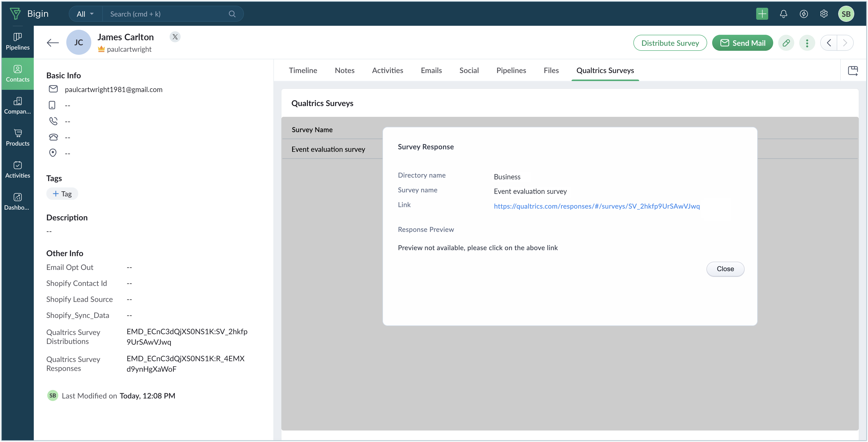Close the Survey Response dialog
The width and height of the screenshot is (868, 442).
tap(725, 269)
